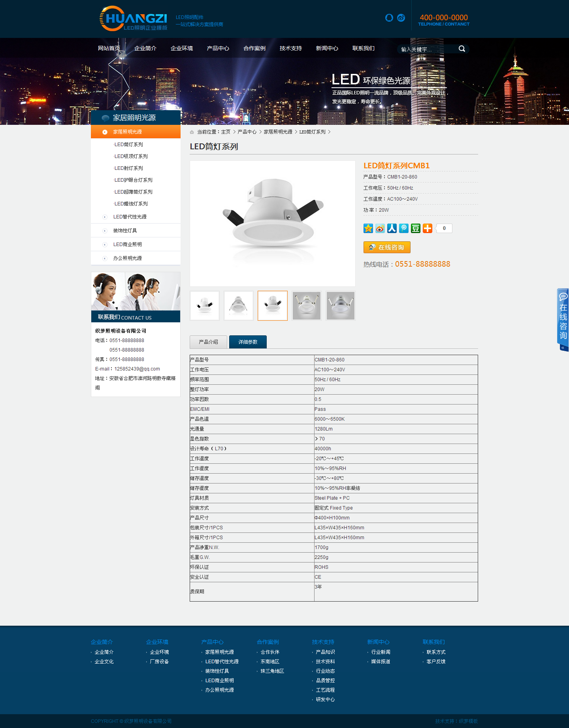Select the first product thumbnail image
The height and width of the screenshot is (728, 569).
pyautogui.click(x=205, y=306)
